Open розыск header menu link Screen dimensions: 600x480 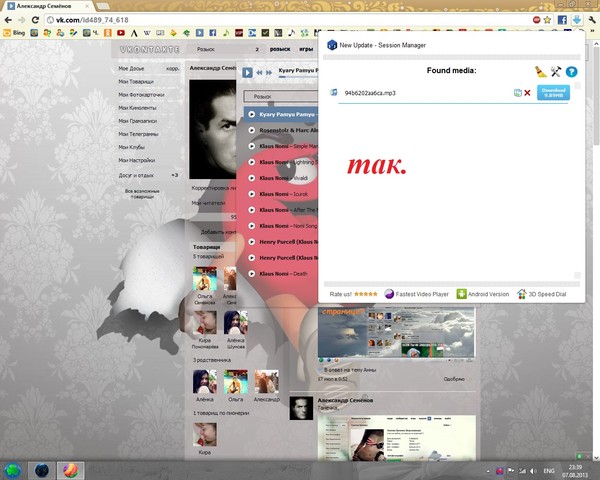[280, 49]
